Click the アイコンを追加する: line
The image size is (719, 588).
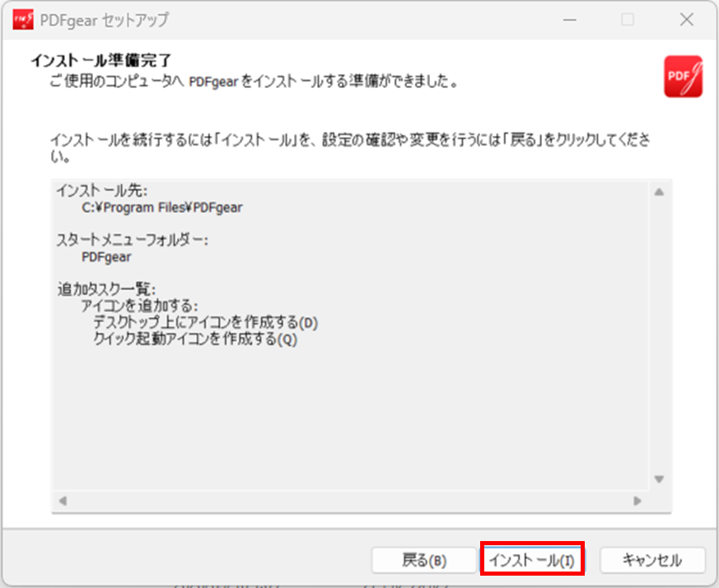click(x=139, y=306)
